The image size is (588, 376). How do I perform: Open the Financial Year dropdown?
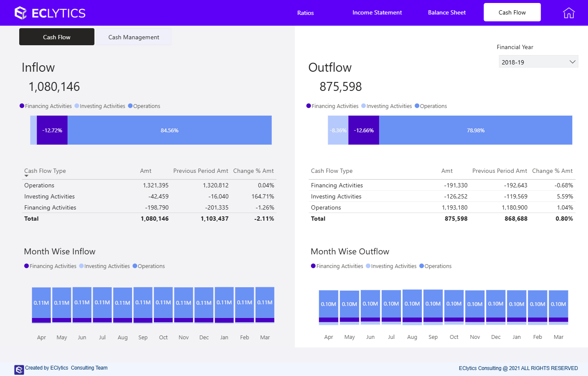(538, 61)
